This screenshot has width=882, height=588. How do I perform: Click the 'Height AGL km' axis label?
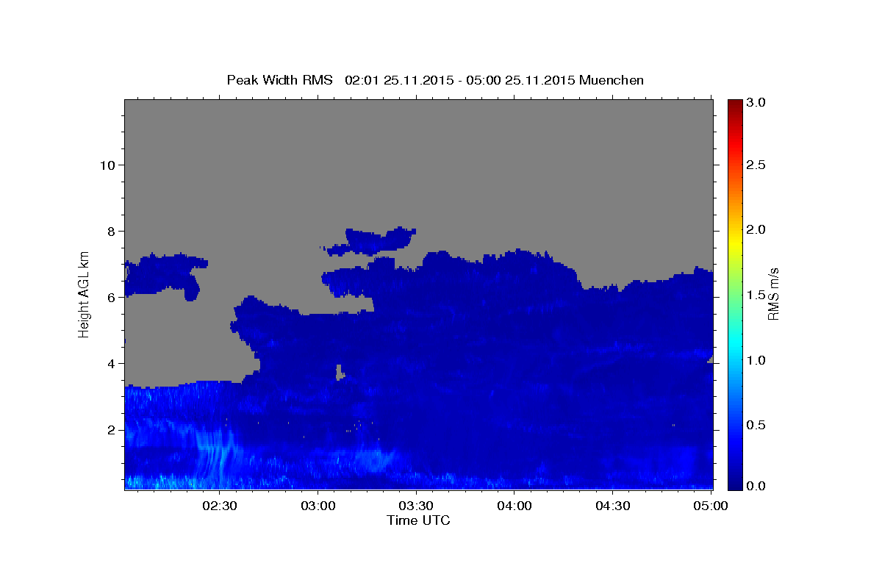[x=85, y=294]
